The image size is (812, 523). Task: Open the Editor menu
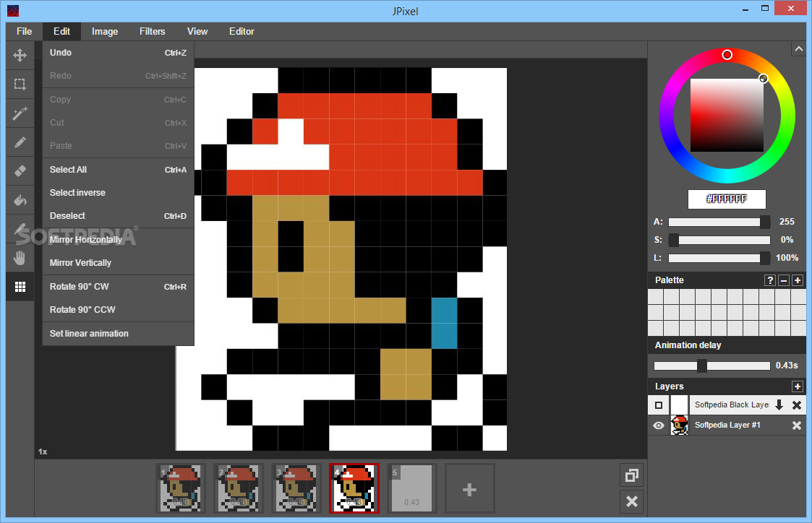coord(242,32)
